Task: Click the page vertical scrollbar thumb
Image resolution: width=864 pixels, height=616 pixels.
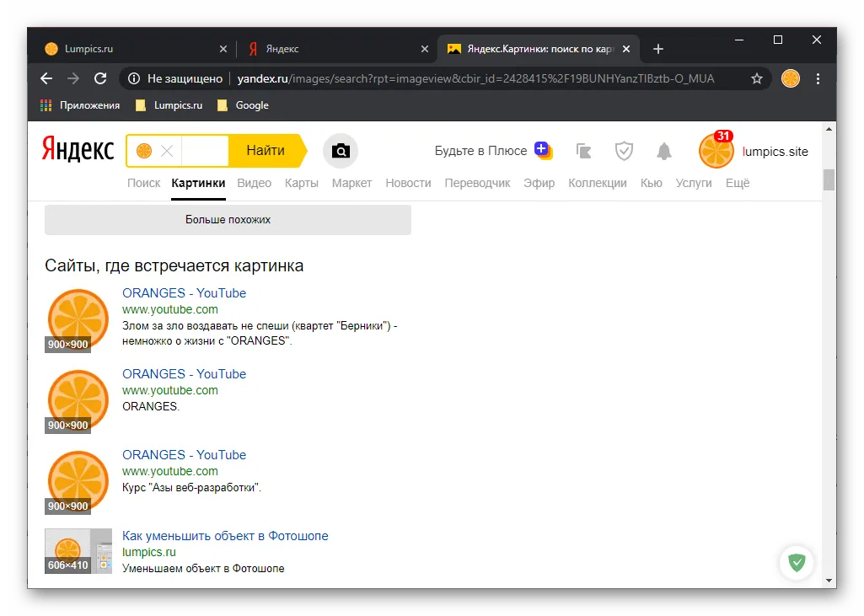Action: [829, 179]
